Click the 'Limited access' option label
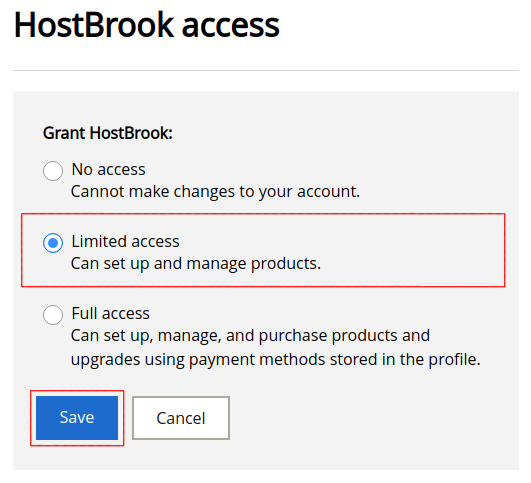Viewport: 531px width, 483px height. click(125, 241)
